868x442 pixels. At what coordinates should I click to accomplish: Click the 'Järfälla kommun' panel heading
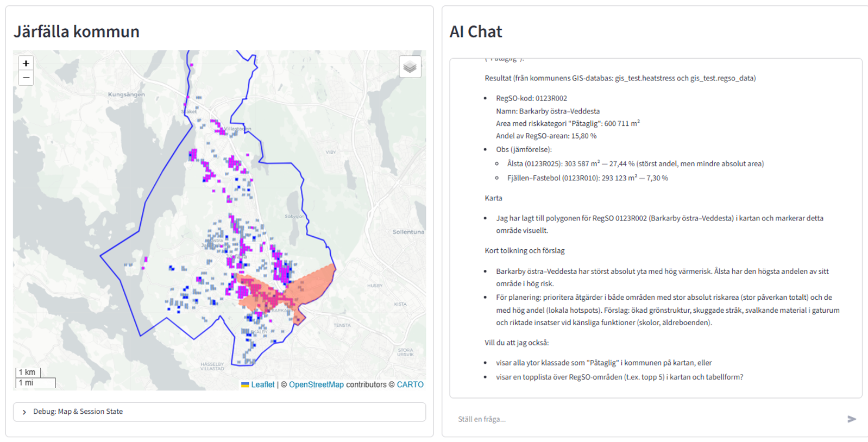click(77, 31)
